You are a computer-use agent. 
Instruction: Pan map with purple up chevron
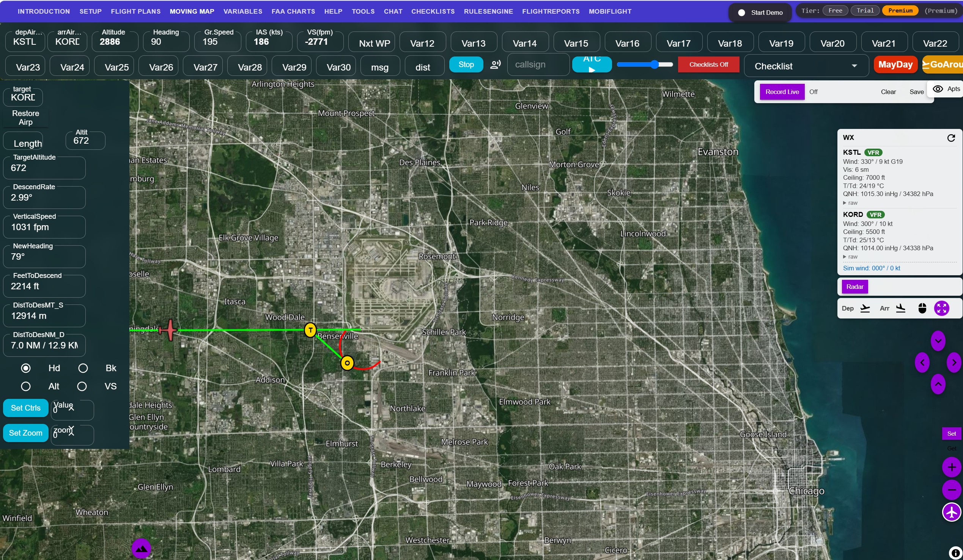click(938, 384)
